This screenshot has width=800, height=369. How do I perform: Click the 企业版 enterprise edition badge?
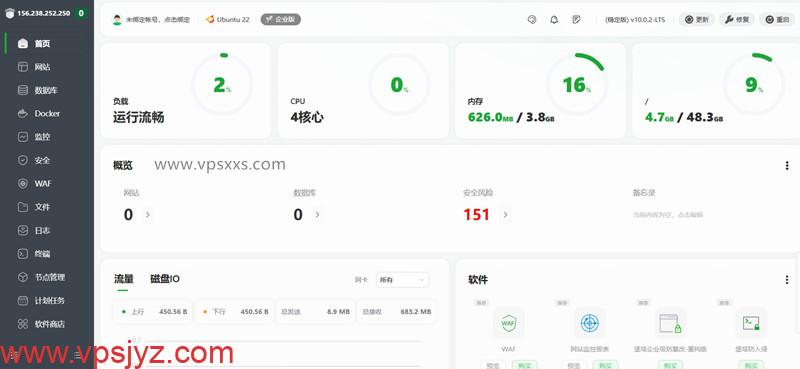[281, 19]
